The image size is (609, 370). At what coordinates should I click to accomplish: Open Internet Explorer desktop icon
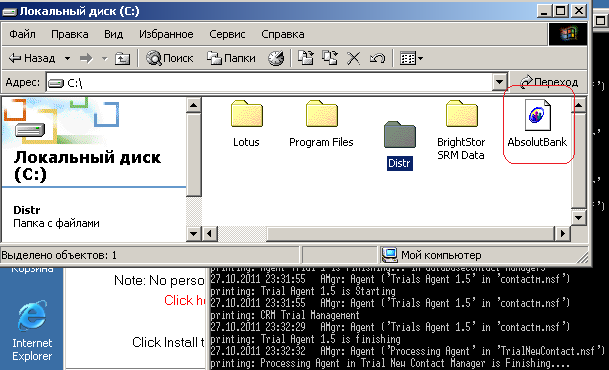(32, 330)
